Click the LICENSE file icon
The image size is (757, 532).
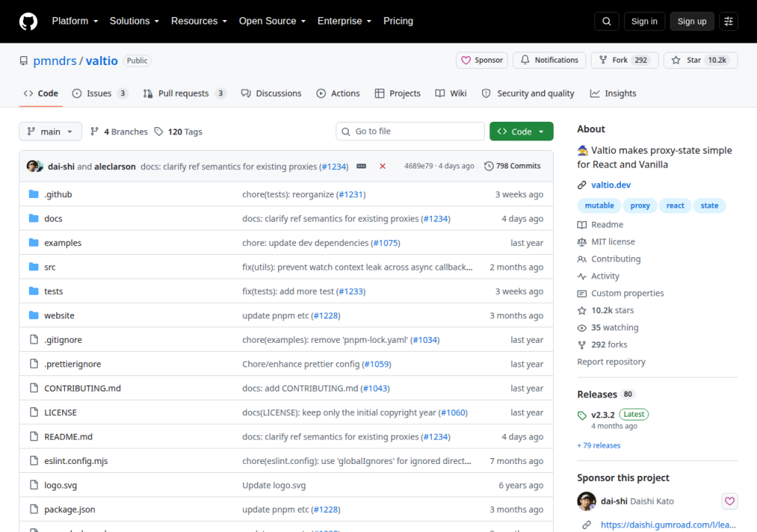click(33, 412)
